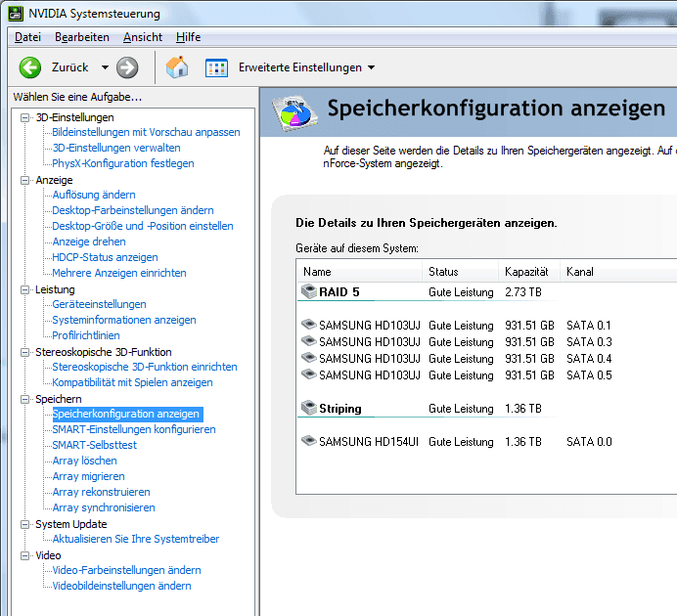
Task: Select Array rekonstruieren
Action: click(x=101, y=492)
